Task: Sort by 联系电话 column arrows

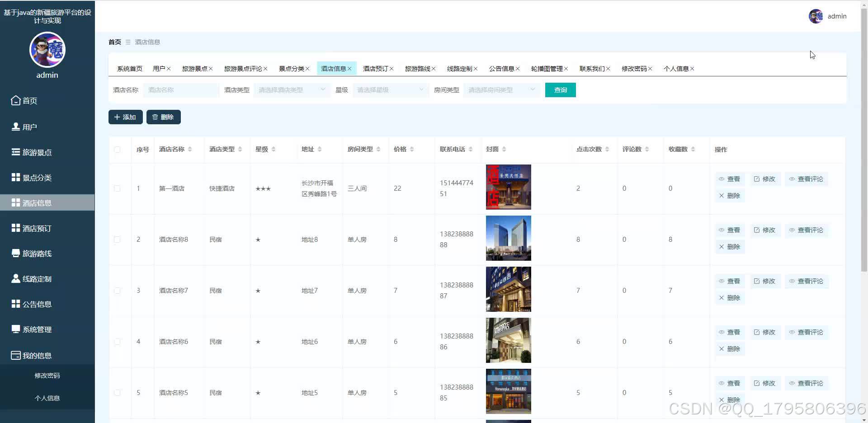Action: tap(471, 149)
